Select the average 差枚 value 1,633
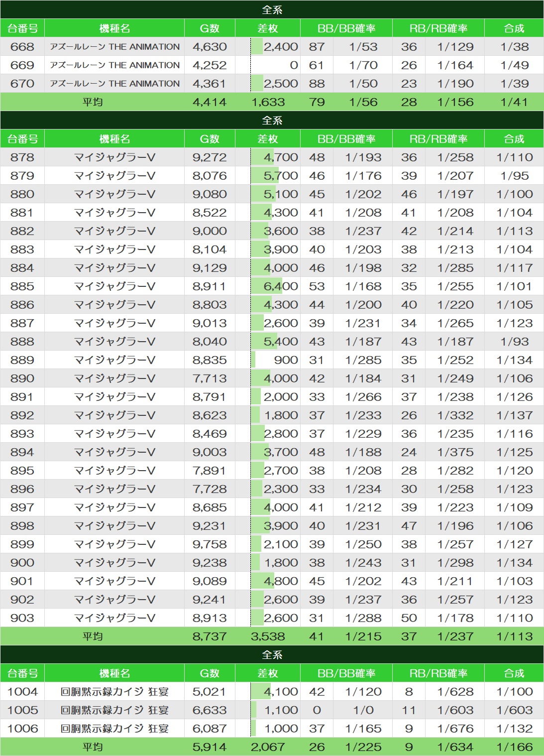Image resolution: width=544 pixels, height=756 pixels. click(x=268, y=102)
